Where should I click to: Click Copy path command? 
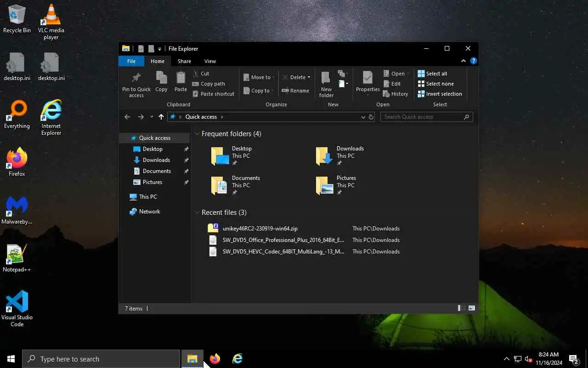(x=209, y=84)
